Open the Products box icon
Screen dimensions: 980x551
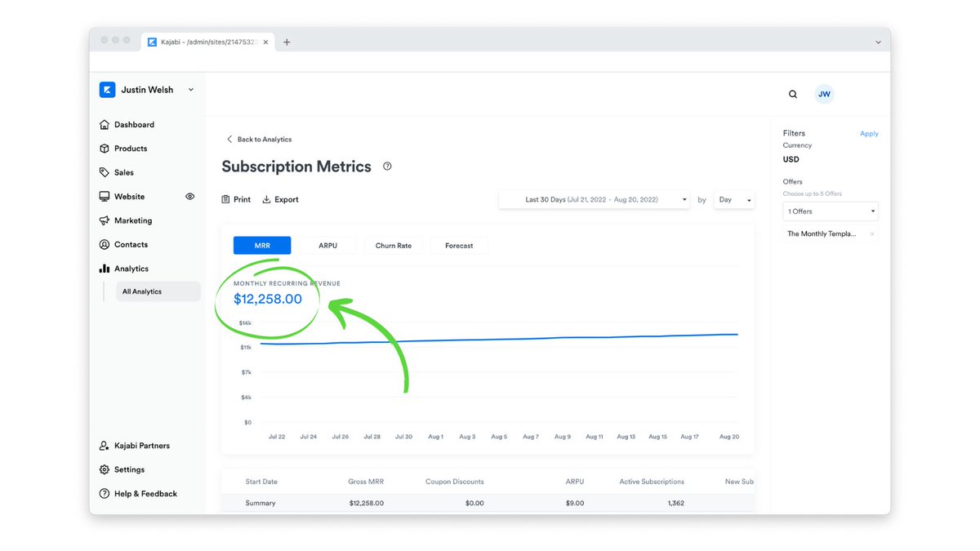click(x=105, y=149)
